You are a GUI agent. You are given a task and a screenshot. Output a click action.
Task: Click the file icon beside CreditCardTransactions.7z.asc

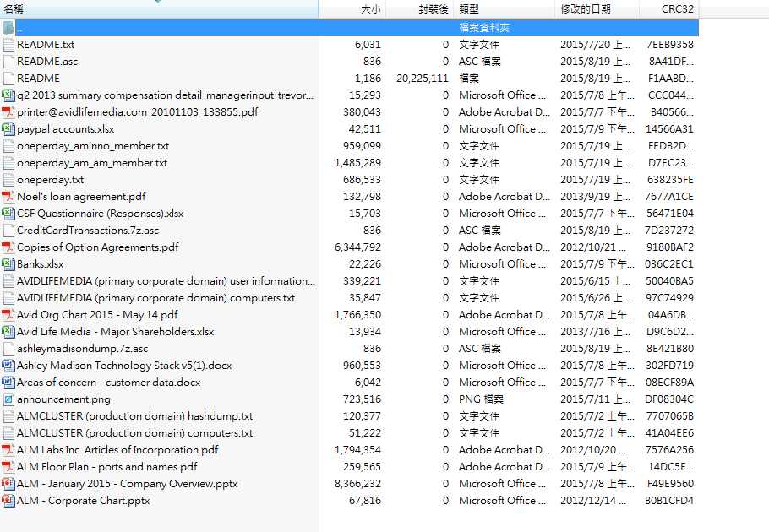(x=8, y=231)
